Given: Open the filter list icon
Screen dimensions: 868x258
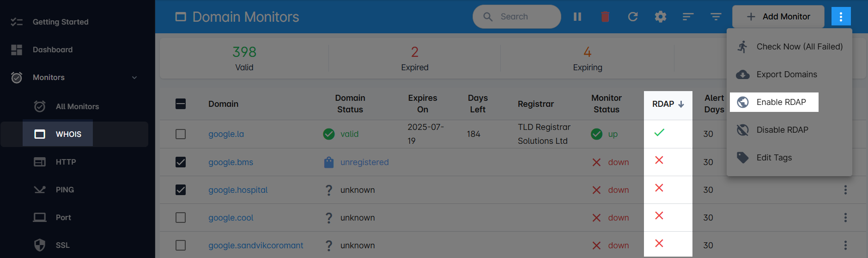Looking at the screenshot, I should click(716, 17).
